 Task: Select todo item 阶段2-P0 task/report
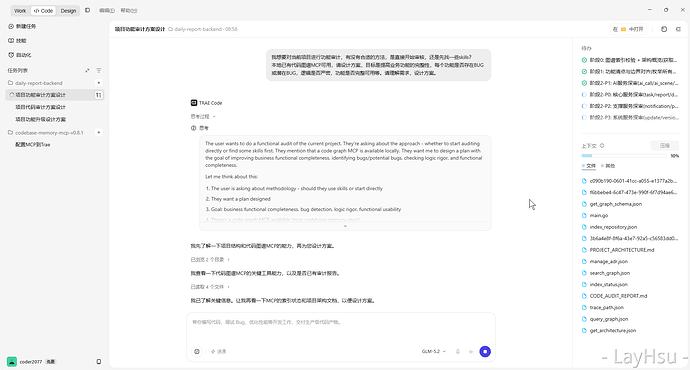click(x=629, y=95)
